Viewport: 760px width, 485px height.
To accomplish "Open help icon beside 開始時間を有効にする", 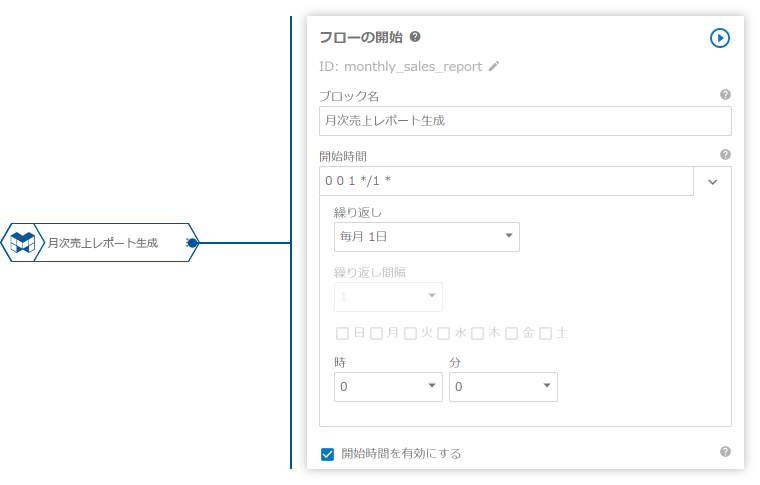I will click(725, 452).
